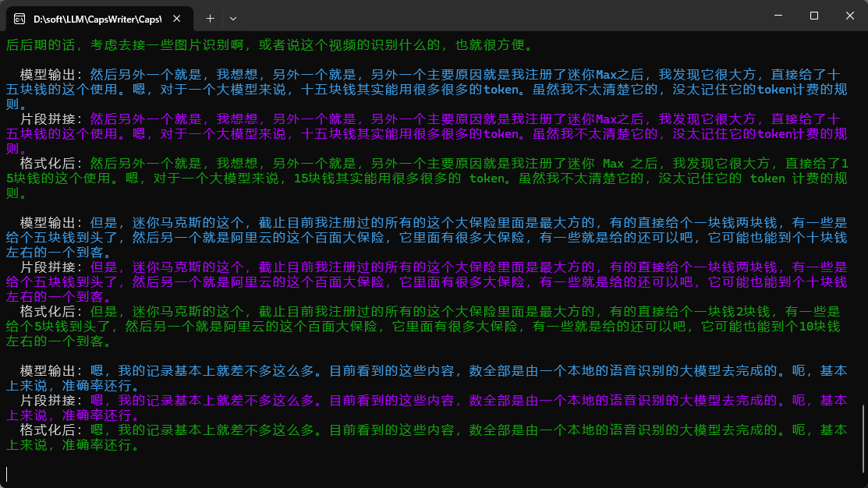Click the blue word token计费的规

[x=802, y=89]
